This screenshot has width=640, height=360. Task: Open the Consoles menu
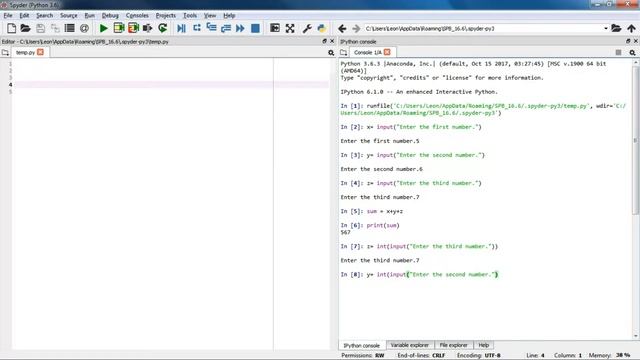coord(137,16)
